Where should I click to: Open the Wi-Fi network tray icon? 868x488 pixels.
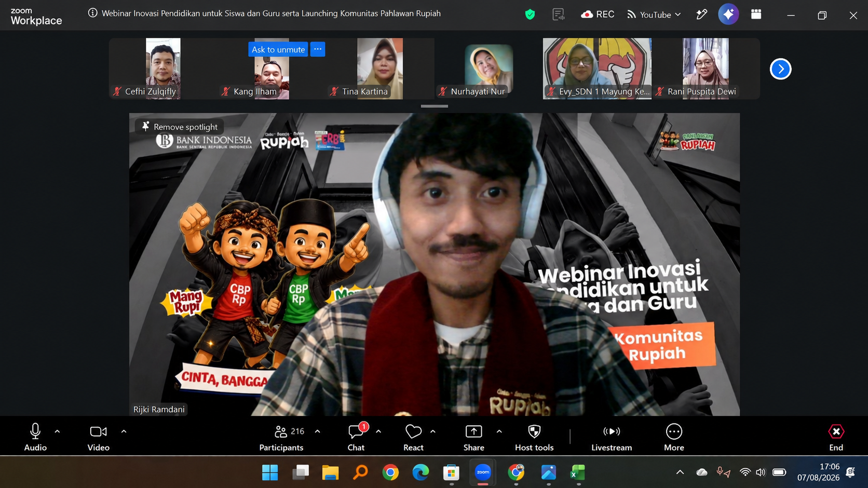point(745,472)
